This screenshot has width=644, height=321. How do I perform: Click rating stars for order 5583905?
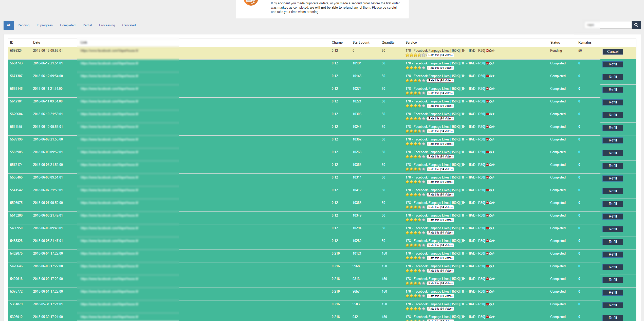(415, 156)
